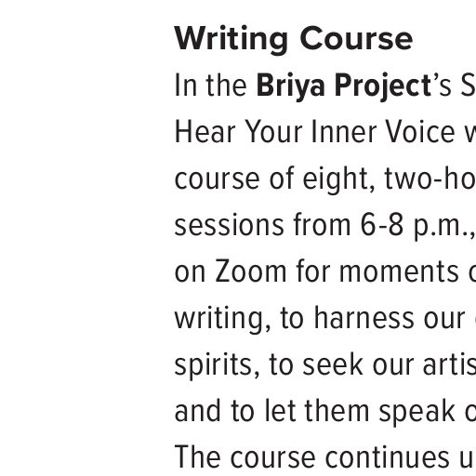Click the word "harness" in the text
Image resolution: width=476 pixels, height=476 pixels.
tap(364, 318)
